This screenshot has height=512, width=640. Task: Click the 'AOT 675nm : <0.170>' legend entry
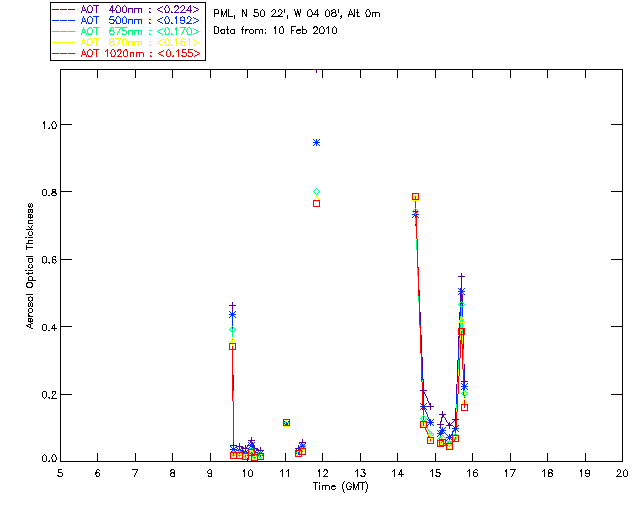coord(127,31)
